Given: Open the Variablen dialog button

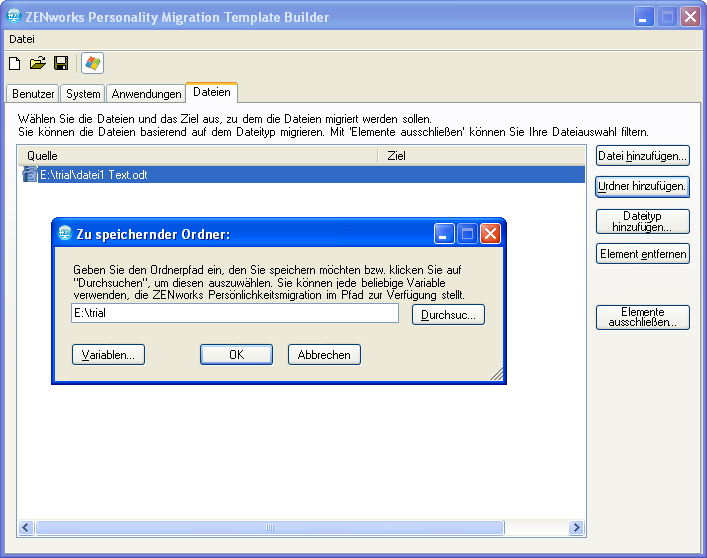Looking at the screenshot, I should 108,355.
